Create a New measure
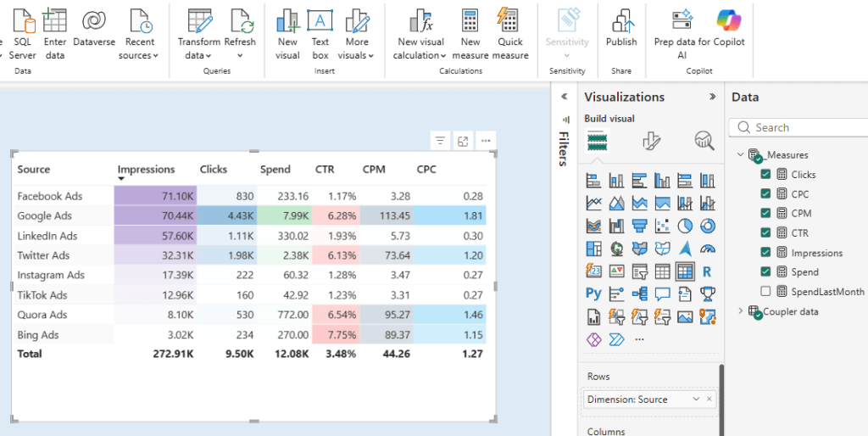 (470, 34)
